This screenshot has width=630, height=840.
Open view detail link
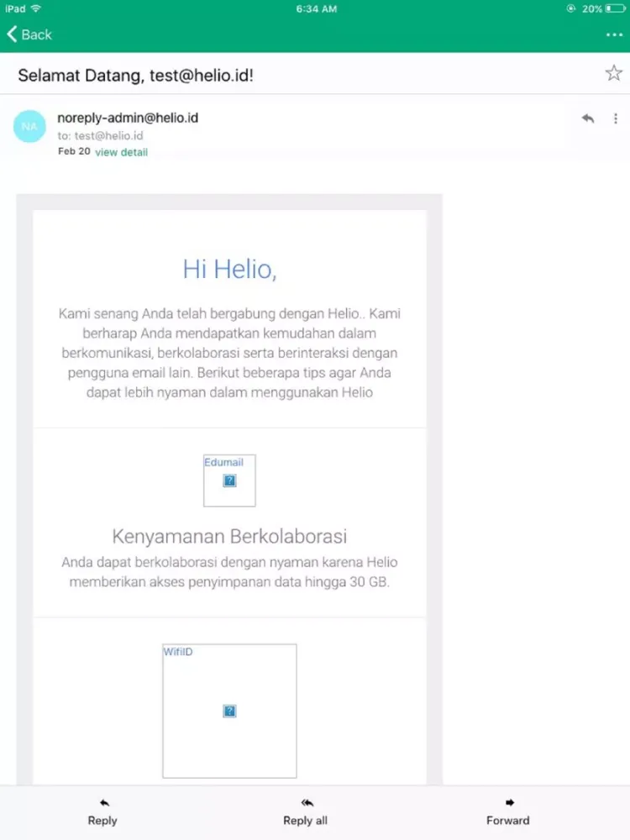pyautogui.click(x=121, y=152)
